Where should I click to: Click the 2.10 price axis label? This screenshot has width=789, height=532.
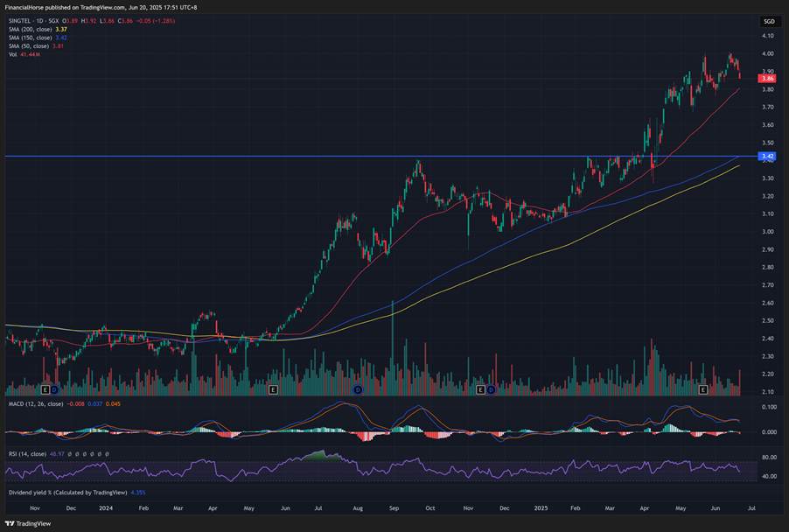click(x=767, y=392)
